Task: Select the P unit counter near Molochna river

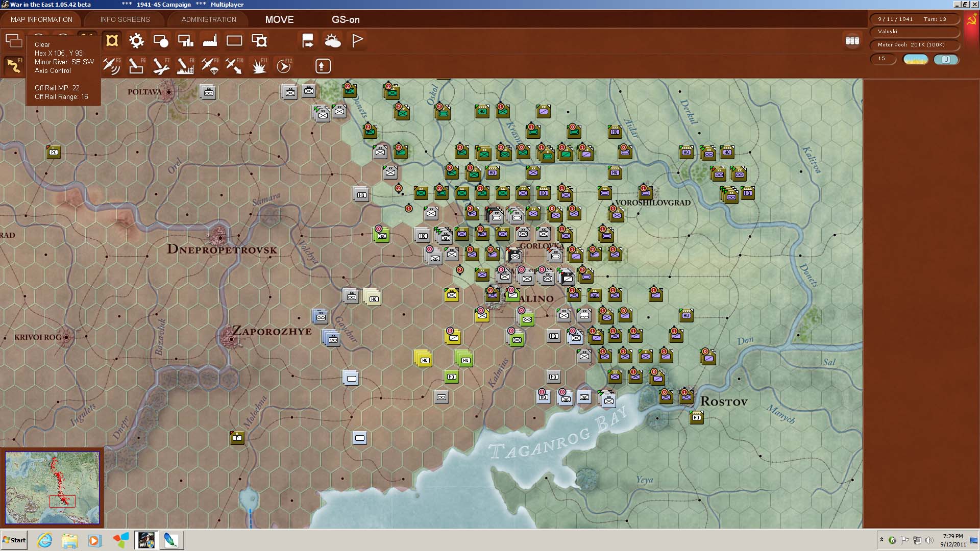Action: click(237, 437)
